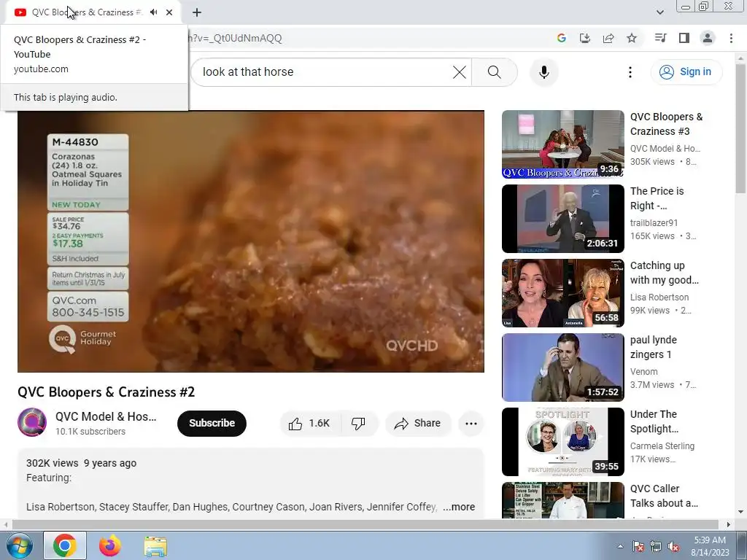This screenshot has height=560, width=747.
Task: Open the Carmela Sterling channel name
Action: click(x=662, y=446)
